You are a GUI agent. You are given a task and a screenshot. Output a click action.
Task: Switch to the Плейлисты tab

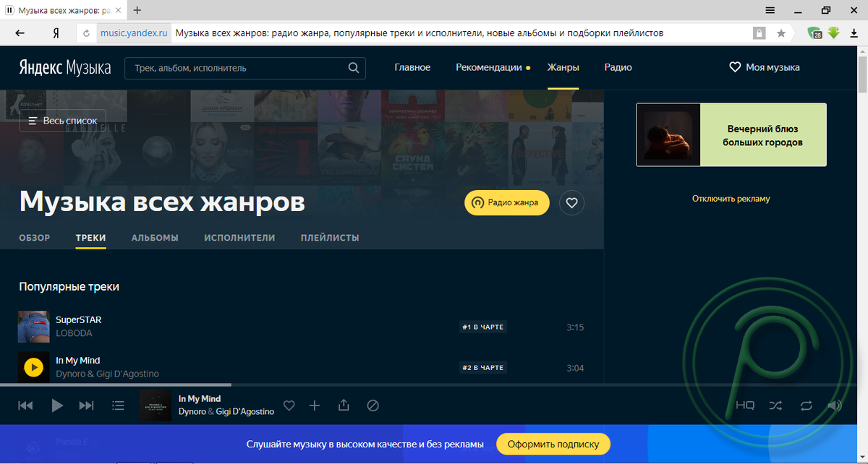[x=330, y=238]
